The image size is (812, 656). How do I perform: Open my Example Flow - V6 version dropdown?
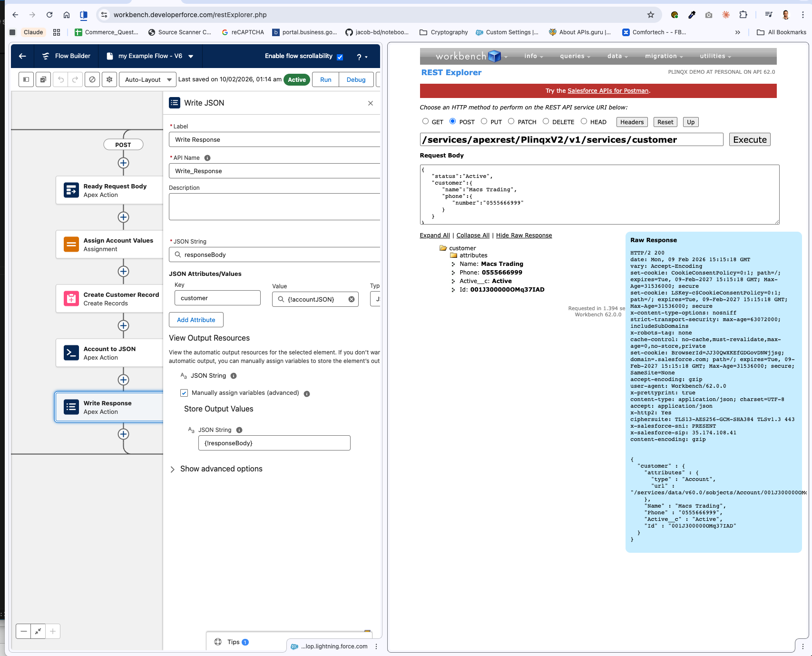[191, 56]
